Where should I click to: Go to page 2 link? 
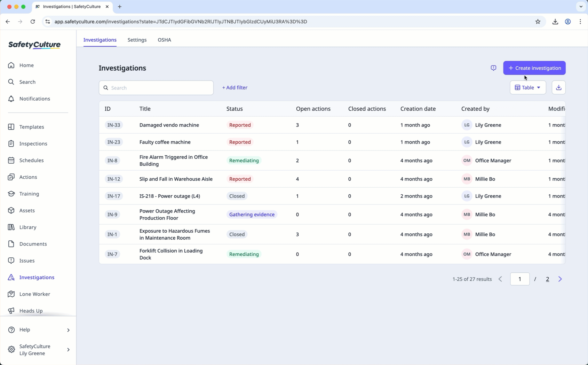548,279
